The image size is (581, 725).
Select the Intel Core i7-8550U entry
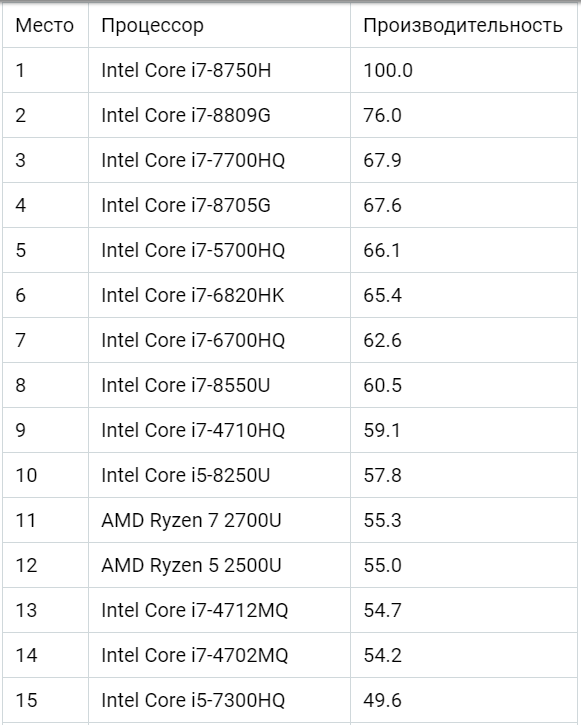(219, 385)
